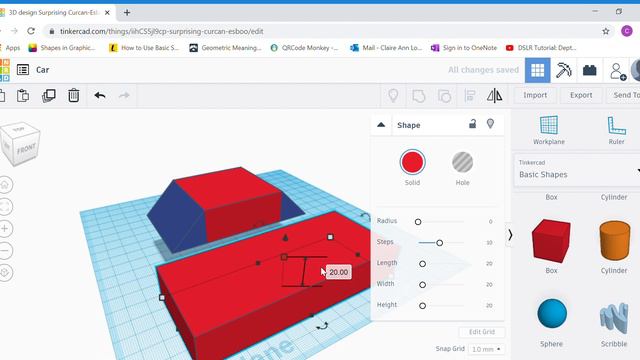
Task: Collapse the Shape panel
Action: 381,124
